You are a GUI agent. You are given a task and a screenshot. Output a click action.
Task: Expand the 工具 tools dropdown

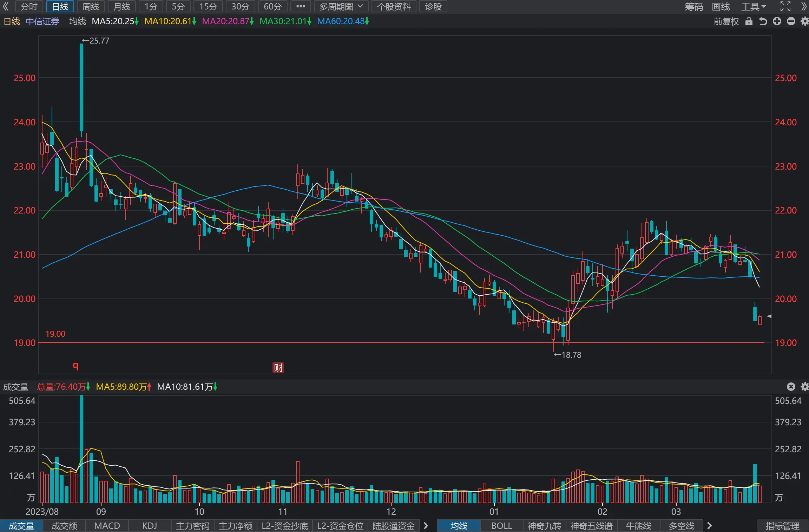click(x=754, y=6)
